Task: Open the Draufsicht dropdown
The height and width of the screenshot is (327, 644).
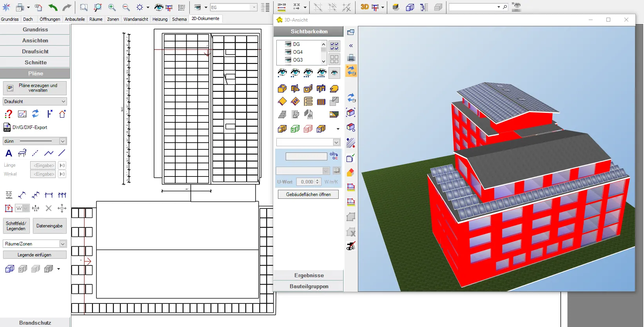Action: (x=63, y=102)
